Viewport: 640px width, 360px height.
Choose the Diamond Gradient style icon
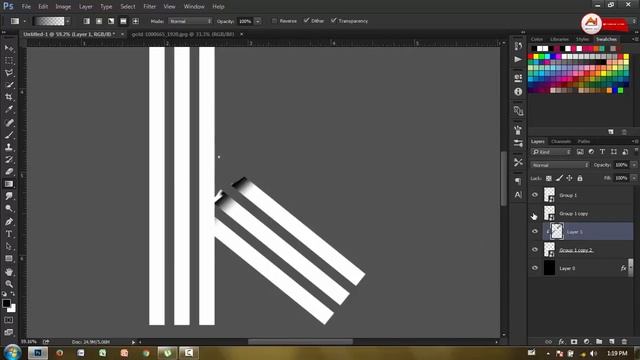pyautogui.click(x=136, y=21)
